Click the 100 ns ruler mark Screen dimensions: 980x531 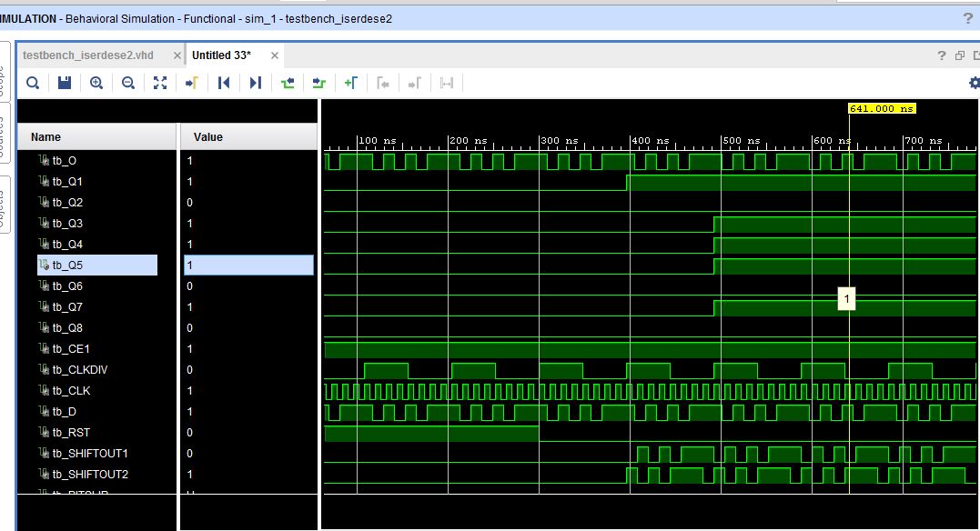tap(377, 141)
